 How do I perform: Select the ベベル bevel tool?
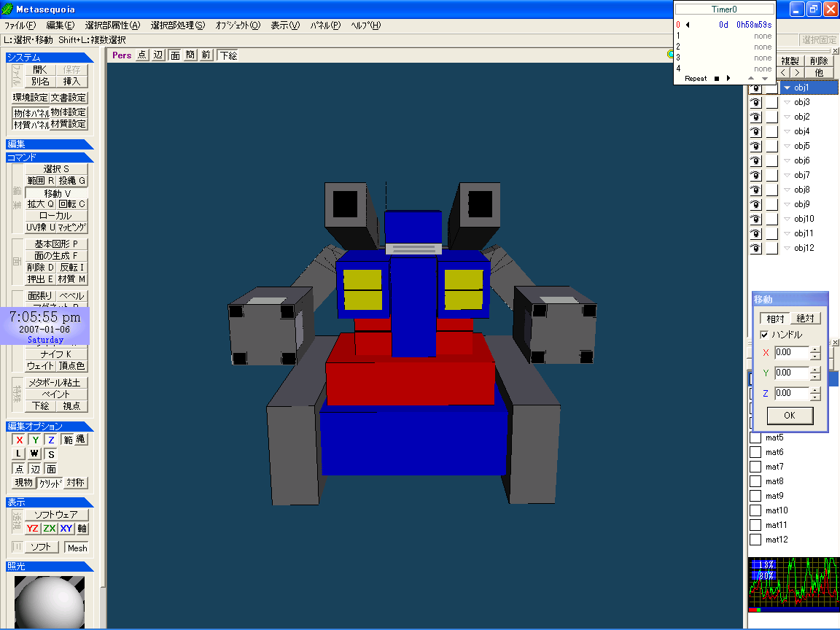pyautogui.click(x=71, y=296)
